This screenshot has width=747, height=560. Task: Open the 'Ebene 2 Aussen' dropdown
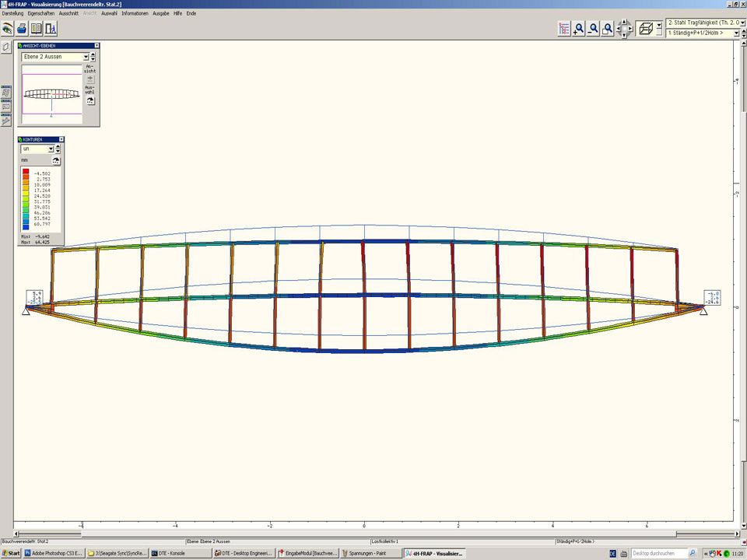(86, 57)
